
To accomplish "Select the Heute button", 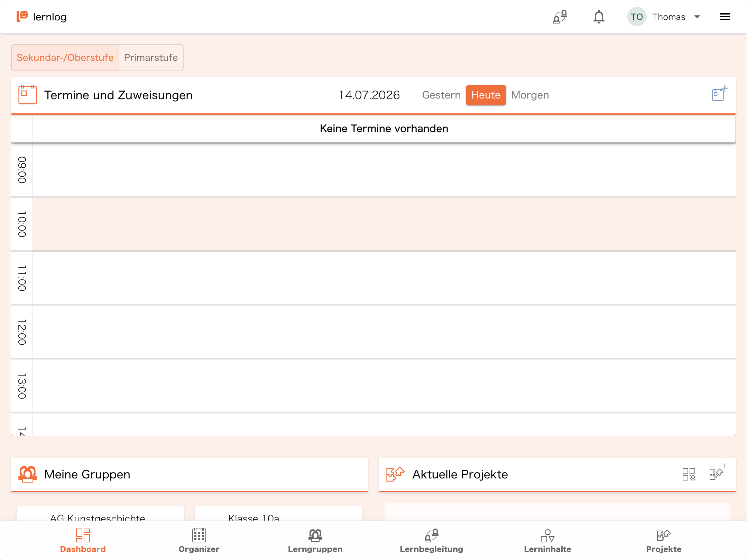I will [x=486, y=95].
